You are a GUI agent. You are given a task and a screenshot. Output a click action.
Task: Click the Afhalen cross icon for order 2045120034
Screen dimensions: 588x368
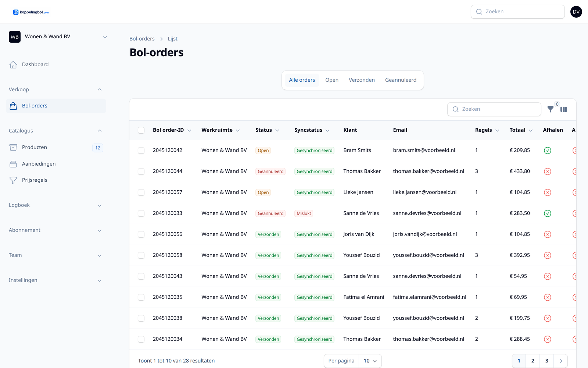548,339
